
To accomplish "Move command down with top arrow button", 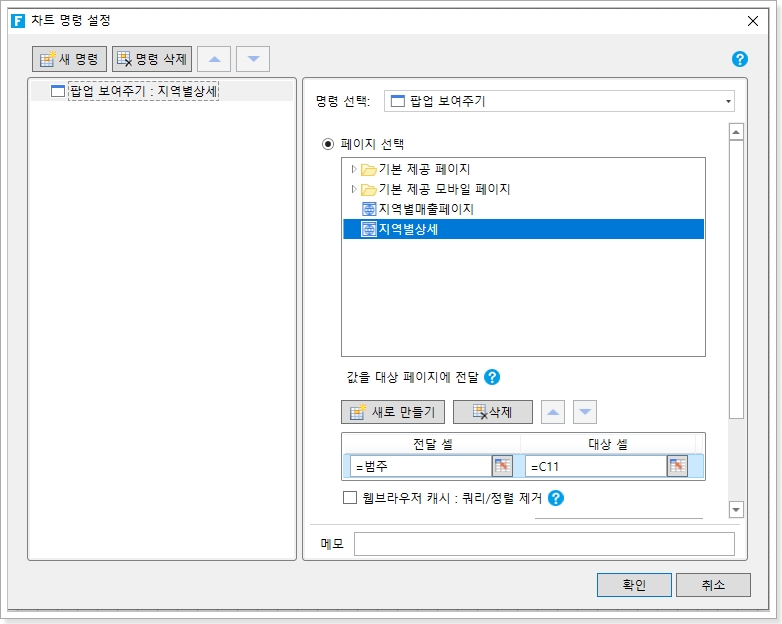I will pyautogui.click(x=253, y=59).
